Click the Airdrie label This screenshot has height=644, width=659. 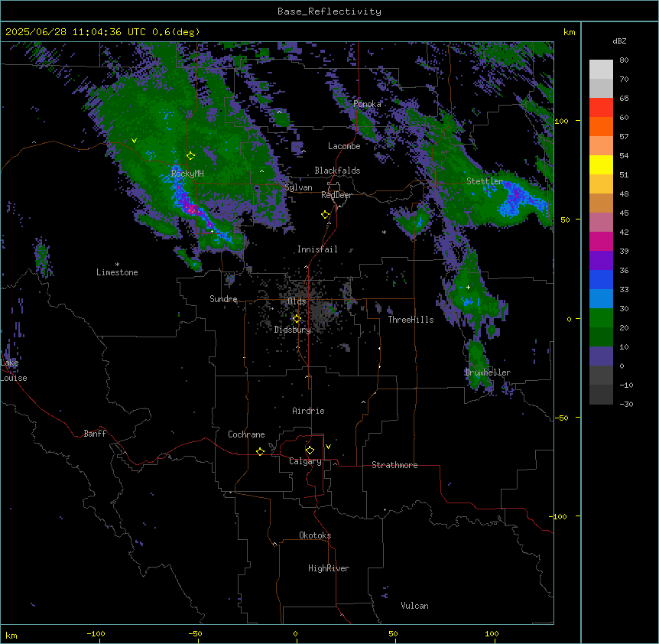click(x=308, y=411)
